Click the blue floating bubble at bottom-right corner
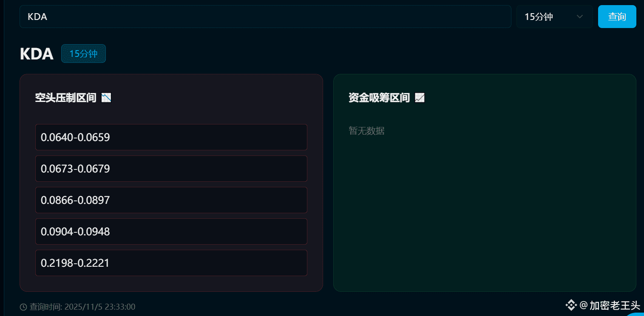The width and height of the screenshot is (644, 316). (636, 314)
